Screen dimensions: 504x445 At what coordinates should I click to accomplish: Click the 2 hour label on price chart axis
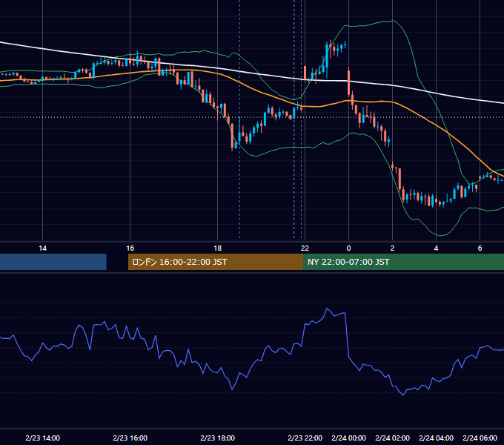[393, 248]
